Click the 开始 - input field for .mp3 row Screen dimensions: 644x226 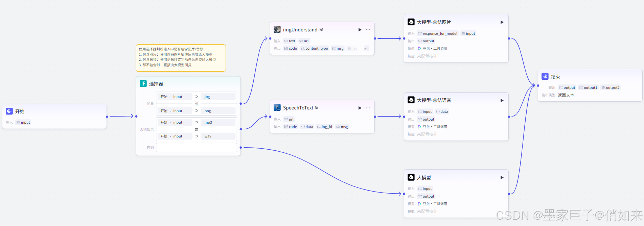tap(175, 122)
